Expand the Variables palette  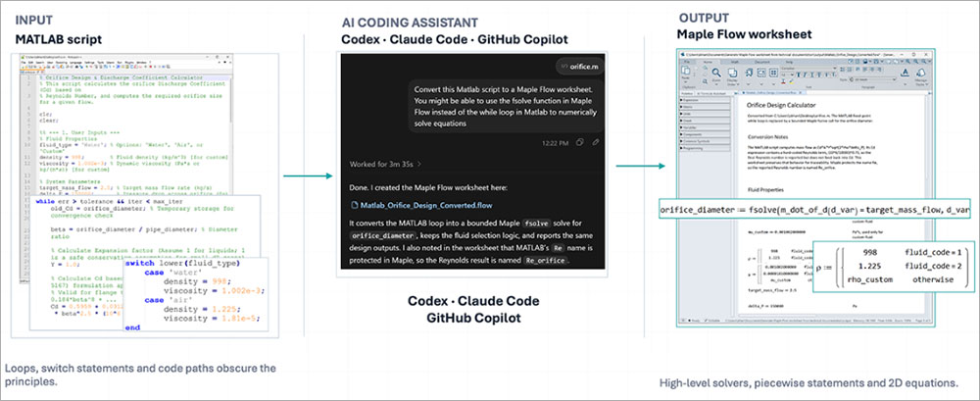[705, 127]
